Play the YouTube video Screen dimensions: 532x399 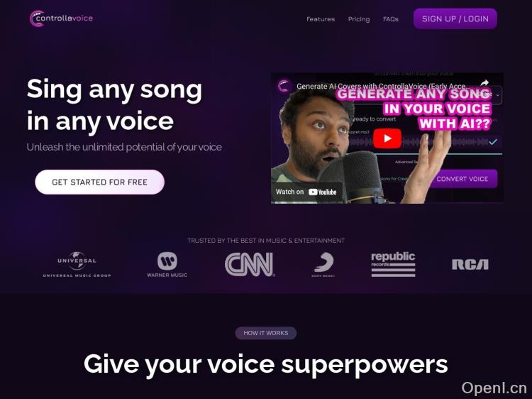pyautogui.click(x=387, y=138)
